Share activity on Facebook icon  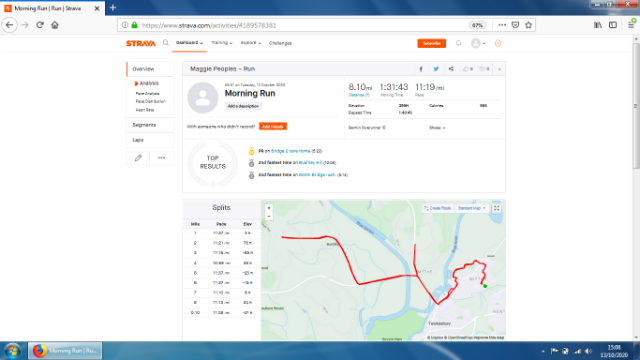421,69
